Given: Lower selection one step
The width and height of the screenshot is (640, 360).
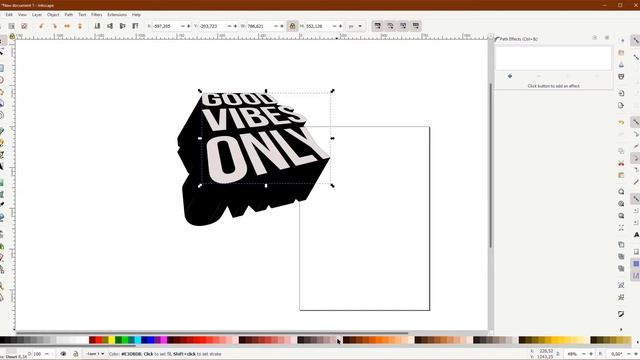Looking at the screenshot, I should click(110, 26).
